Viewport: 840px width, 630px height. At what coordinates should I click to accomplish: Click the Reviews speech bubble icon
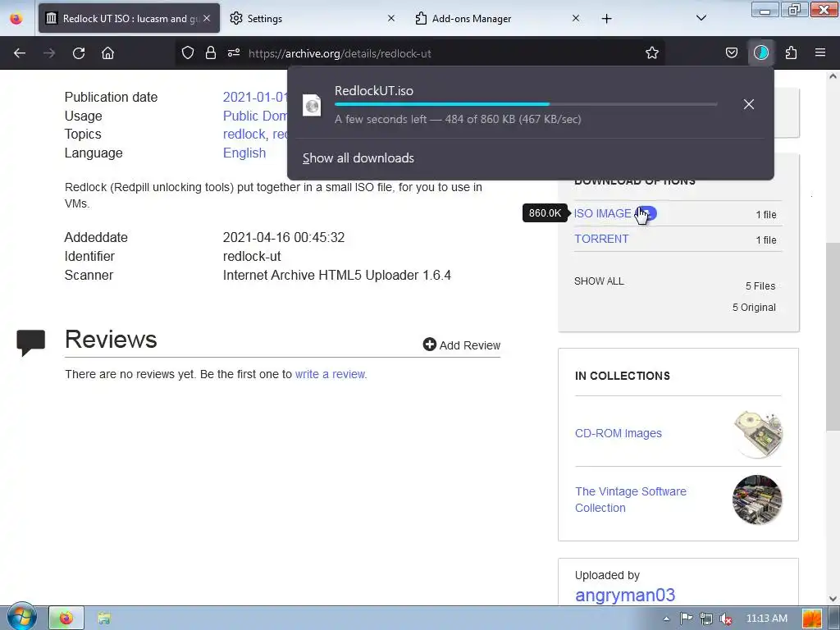click(30, 343)
